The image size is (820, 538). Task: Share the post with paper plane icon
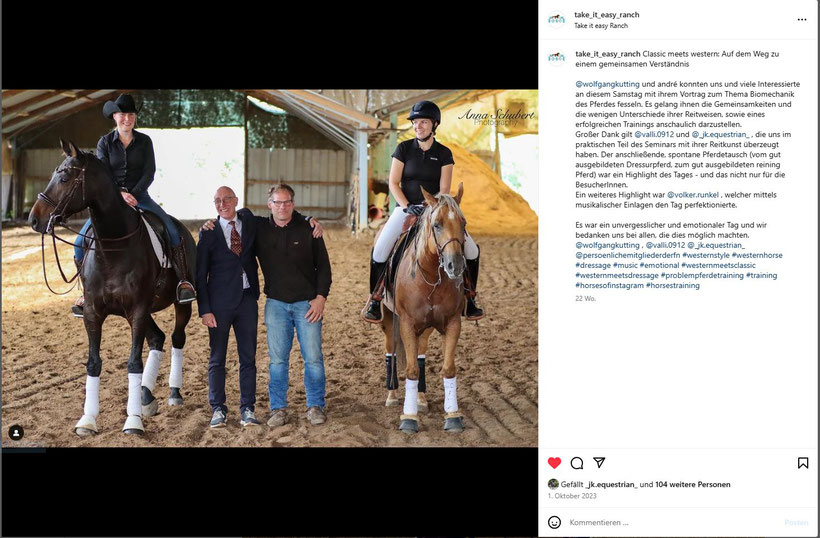point(599,462)
